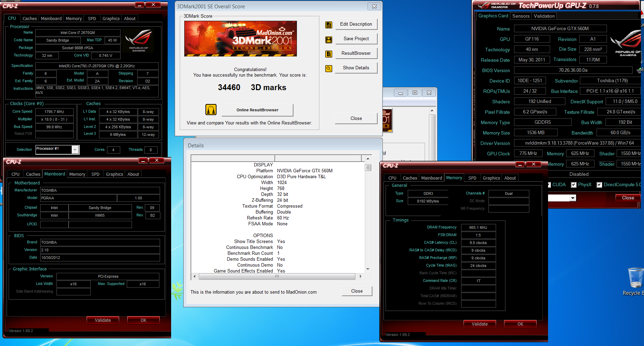Click the Edit Description icon in 3DMark
This screenshot has width=644, height=346.
(x=329, y=25)
